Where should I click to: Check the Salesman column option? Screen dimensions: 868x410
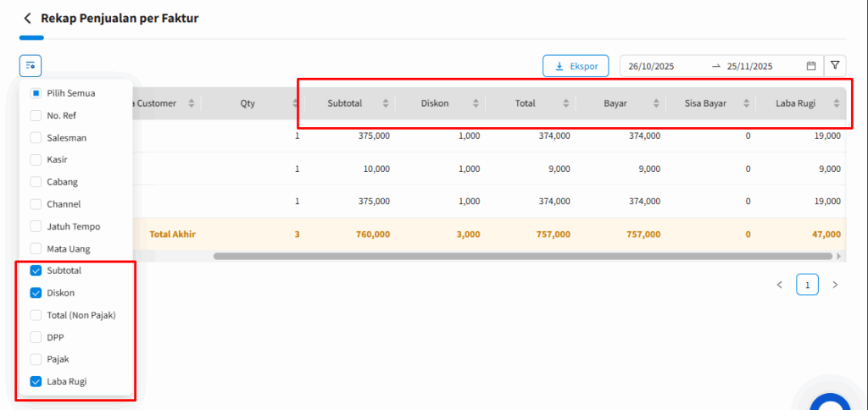(x=36, y=137)
